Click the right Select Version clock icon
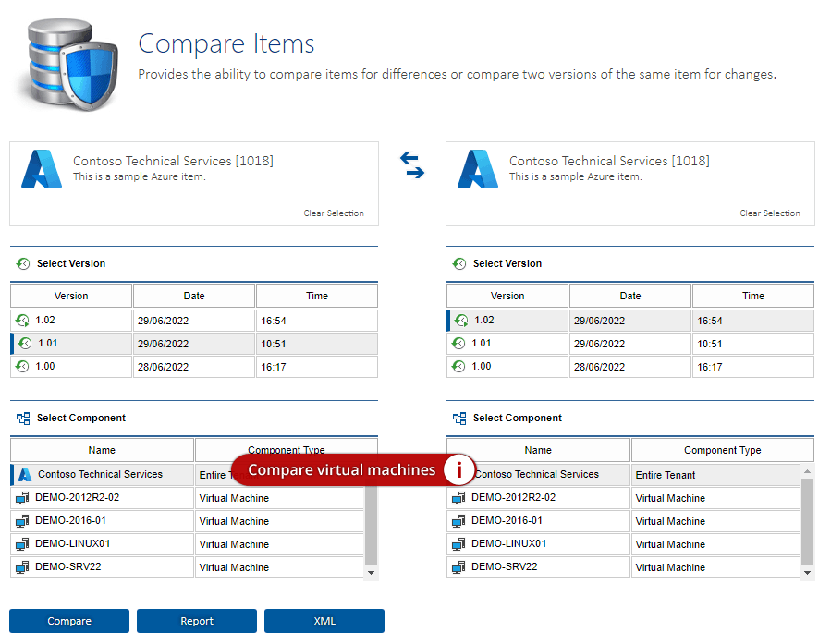This screenshot has width=831, height=644. click(459, 263)
